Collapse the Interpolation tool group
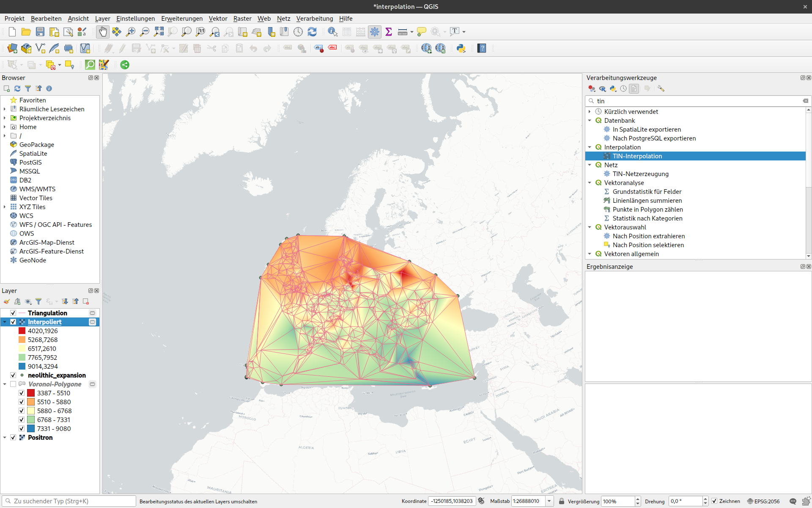The height and width of the screenshot is (508, 812). point(590,147)
